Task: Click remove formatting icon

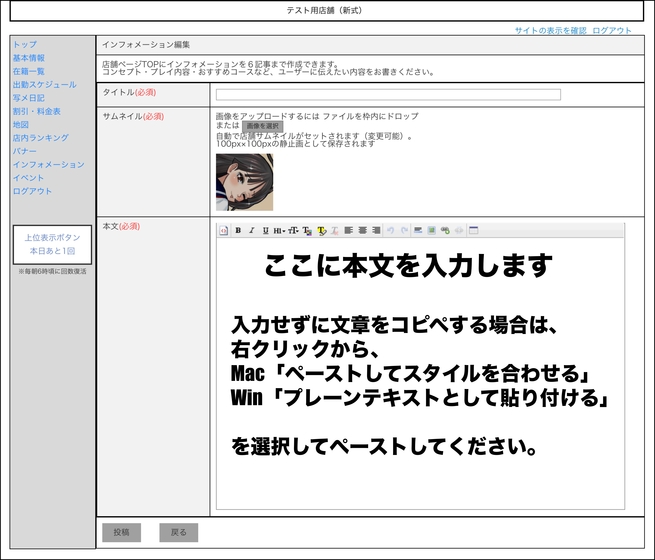Action: coord(335,231)
